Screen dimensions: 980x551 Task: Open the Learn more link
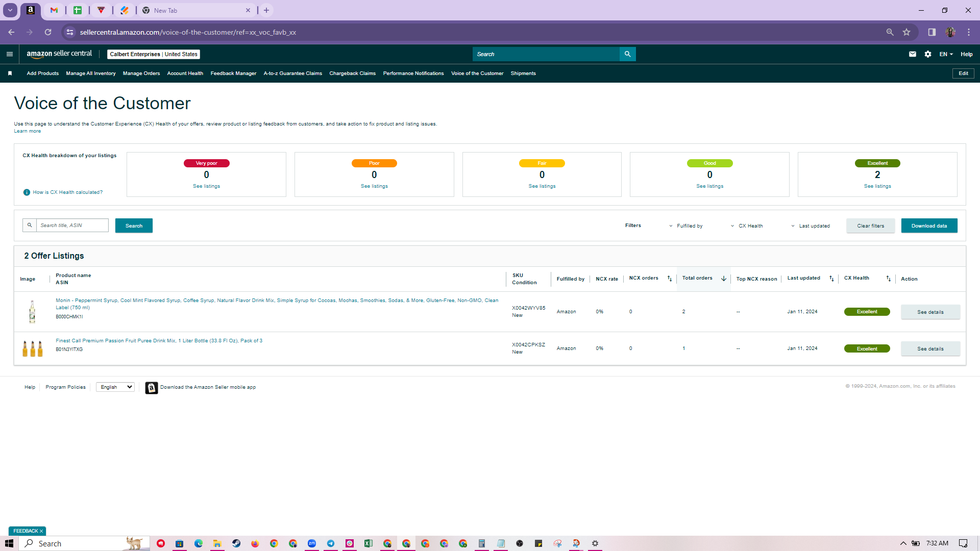click(28, 131)
